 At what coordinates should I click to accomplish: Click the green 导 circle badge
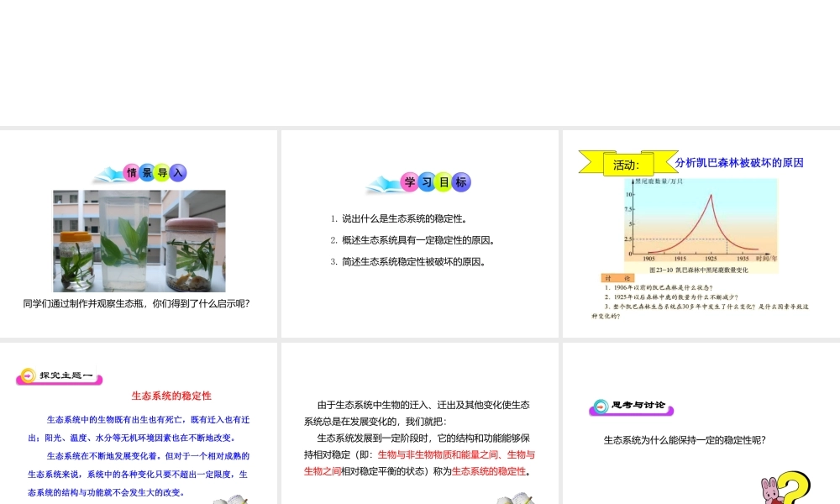162,172
